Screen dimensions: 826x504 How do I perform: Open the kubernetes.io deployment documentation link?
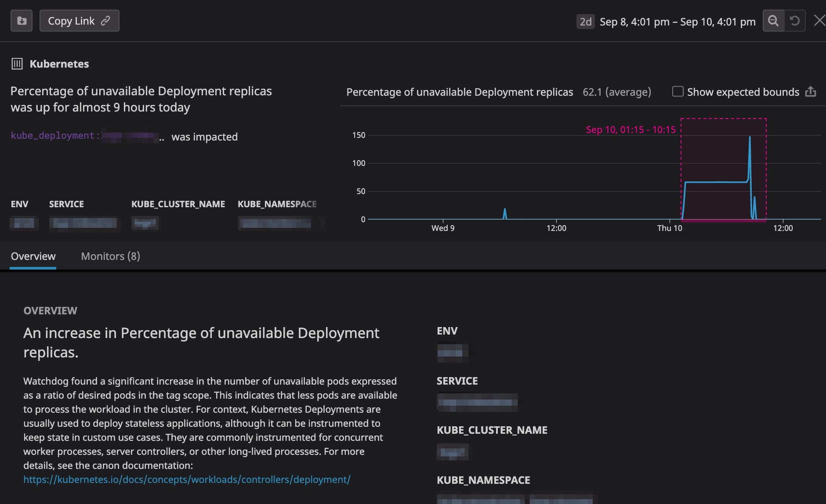(187, 479)
